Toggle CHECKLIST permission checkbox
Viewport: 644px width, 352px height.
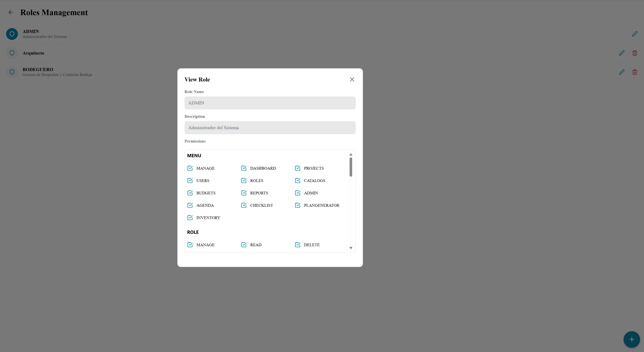(x=244, y=205)
